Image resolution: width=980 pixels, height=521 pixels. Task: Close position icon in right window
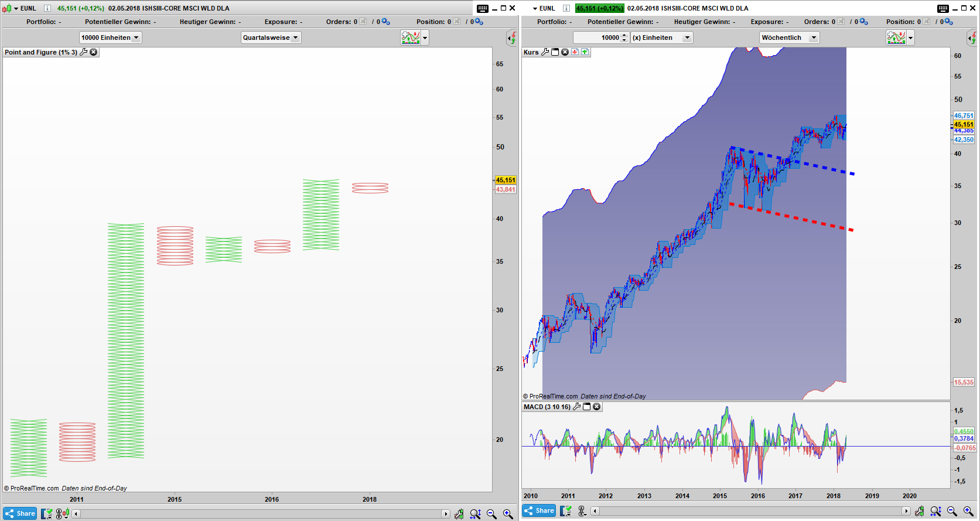point(927,22)
